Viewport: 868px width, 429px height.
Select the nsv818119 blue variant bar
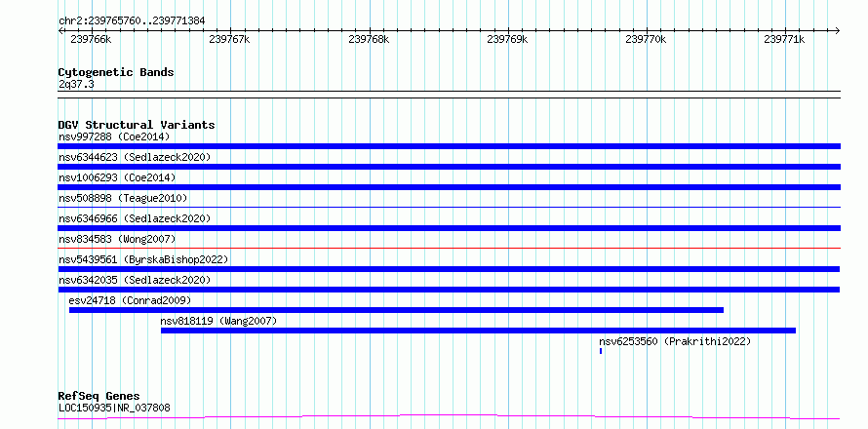coord(478,331)
